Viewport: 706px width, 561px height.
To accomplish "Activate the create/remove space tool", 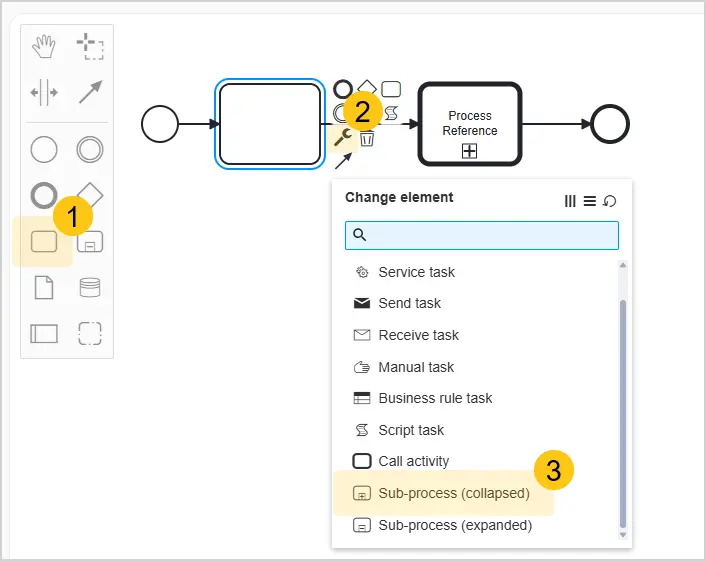I will click(44, 92).
